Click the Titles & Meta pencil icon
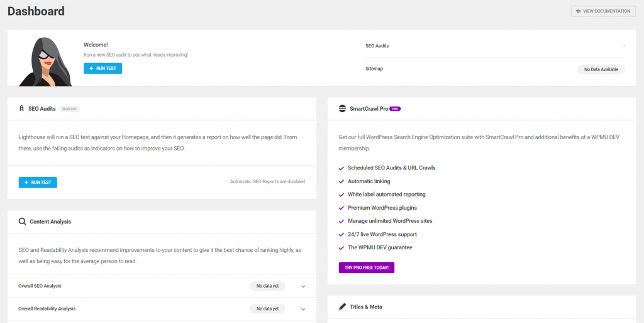This screenshot has height=323, width=644. (342, 307)
